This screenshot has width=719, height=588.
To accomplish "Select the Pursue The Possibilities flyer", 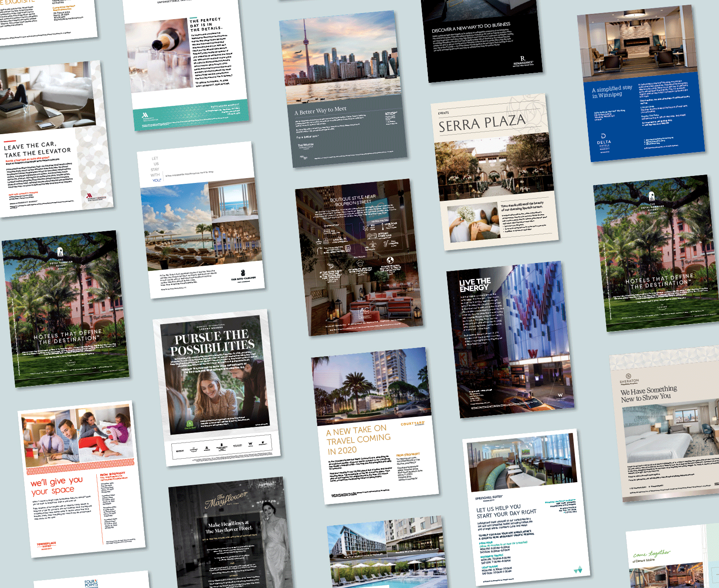I will (x=217, y=388).
